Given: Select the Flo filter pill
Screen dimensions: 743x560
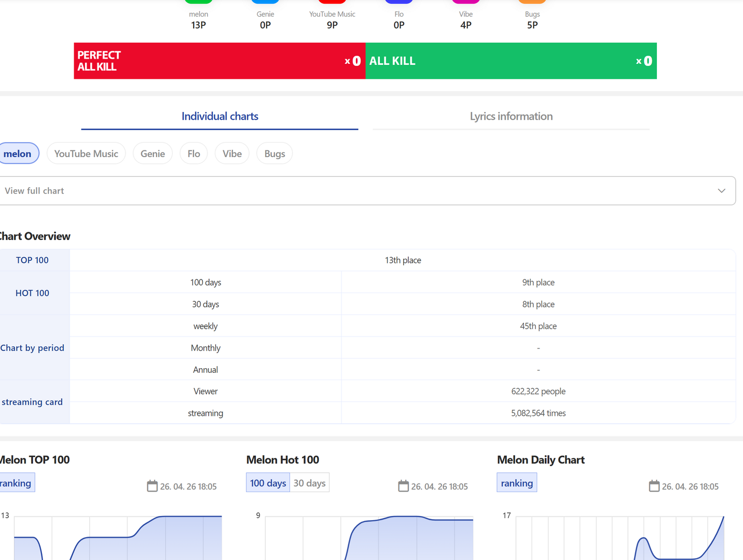Looking at the screenshot, I should pyautogui.click(x=194, y=153).
